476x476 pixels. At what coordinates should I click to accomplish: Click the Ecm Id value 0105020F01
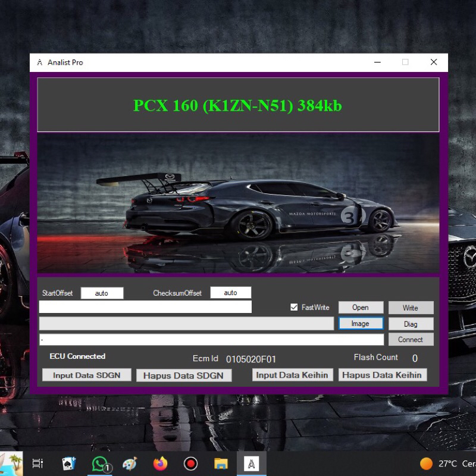tap(251, 359)
